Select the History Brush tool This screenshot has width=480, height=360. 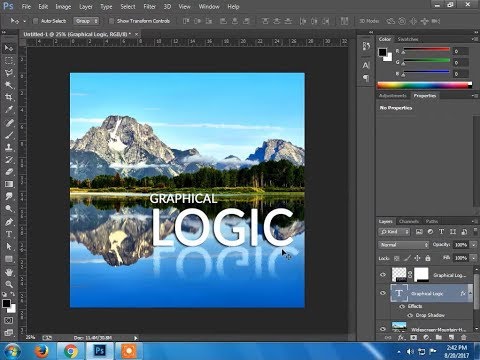9,159
